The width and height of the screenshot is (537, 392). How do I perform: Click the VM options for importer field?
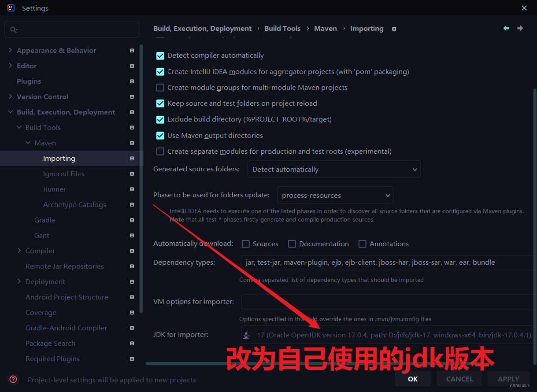click(x=389, y=302)
